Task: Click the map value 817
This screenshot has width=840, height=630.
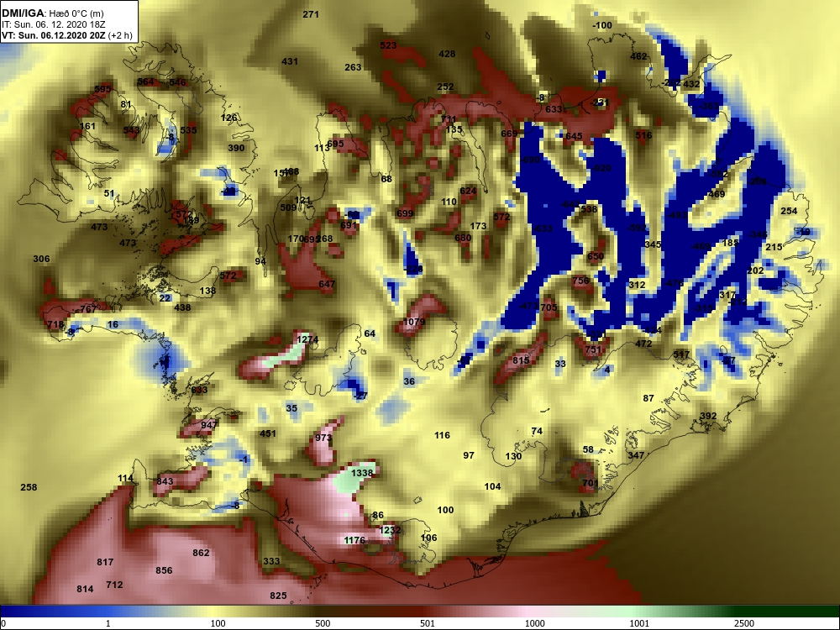Action: [x=105, y=562]
